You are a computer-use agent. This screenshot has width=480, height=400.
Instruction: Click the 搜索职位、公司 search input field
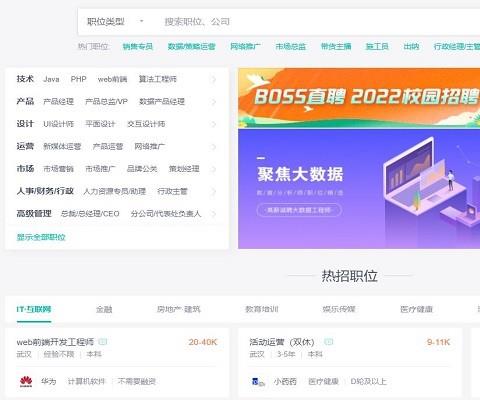[x=320, y=22]
